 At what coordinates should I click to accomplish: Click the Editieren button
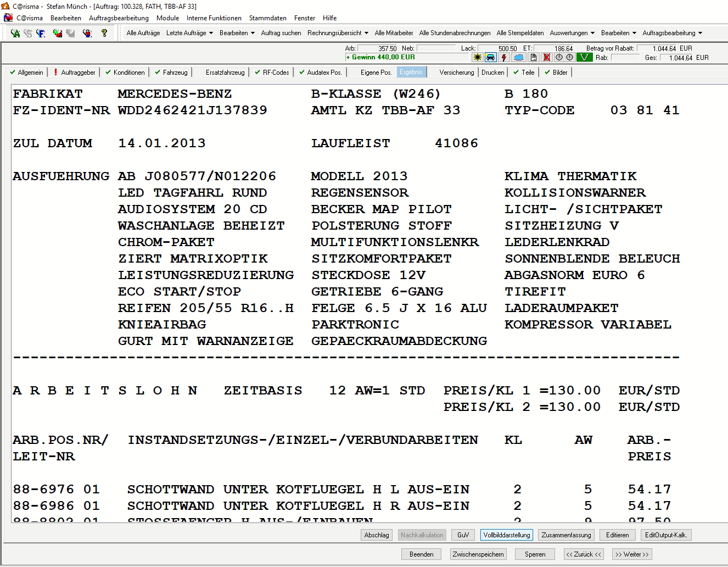point(618,535)
